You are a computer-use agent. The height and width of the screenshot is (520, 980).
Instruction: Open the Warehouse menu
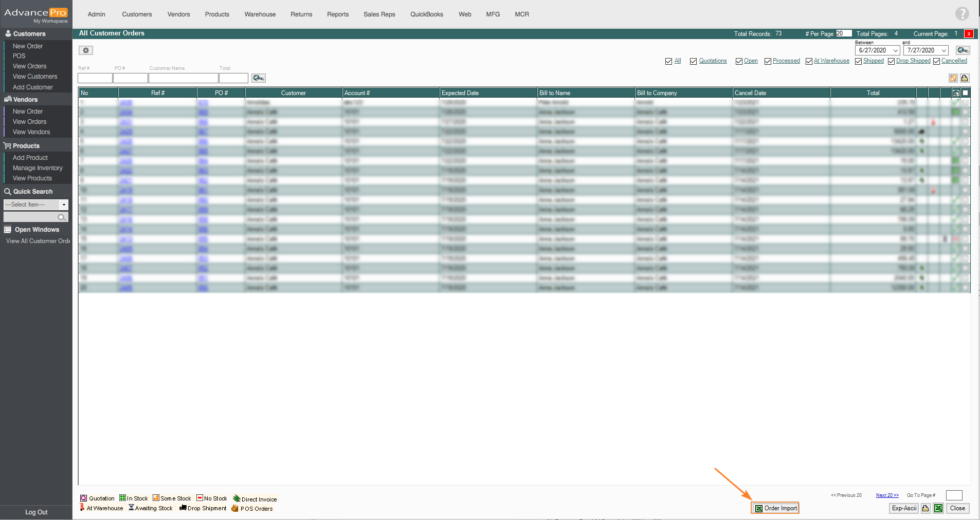260,14
